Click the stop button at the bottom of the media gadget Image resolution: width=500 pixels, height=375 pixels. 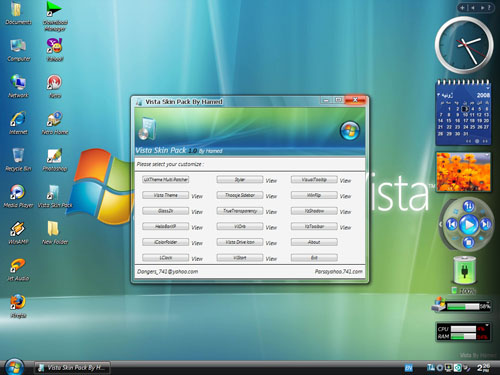[x=468, y=242]
